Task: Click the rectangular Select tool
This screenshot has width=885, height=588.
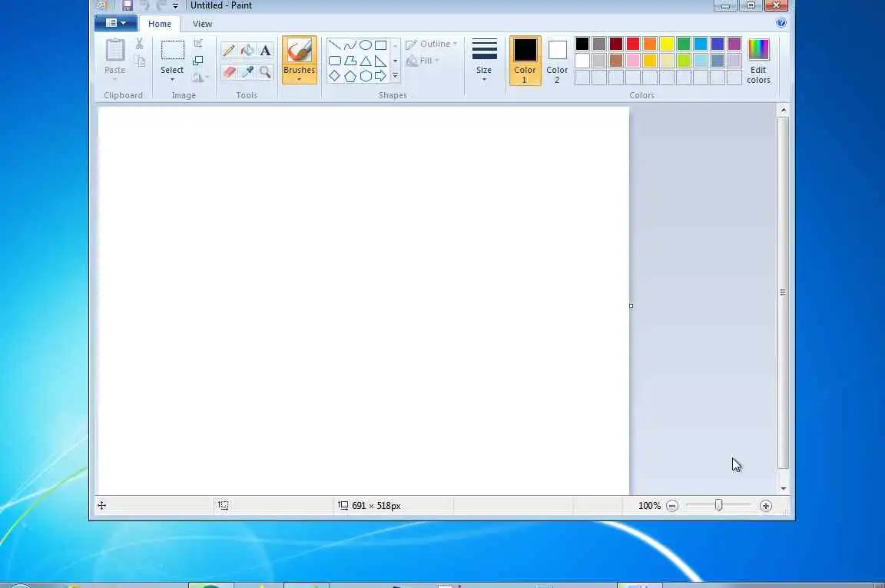Action: tap(172, 50)
